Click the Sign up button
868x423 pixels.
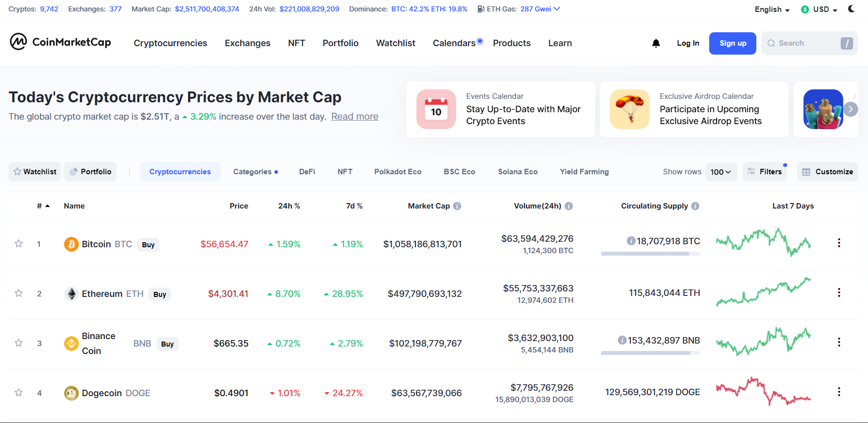coord(733,43)
